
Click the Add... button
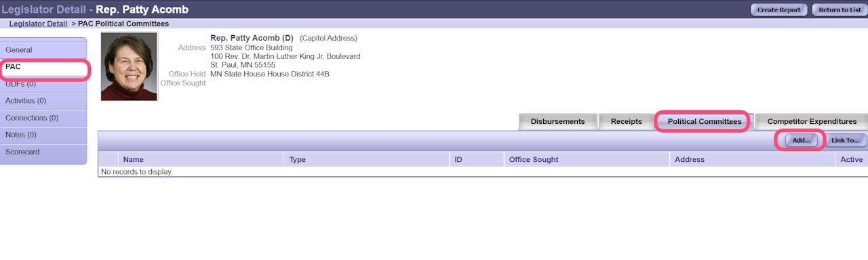tap(802, 140)
